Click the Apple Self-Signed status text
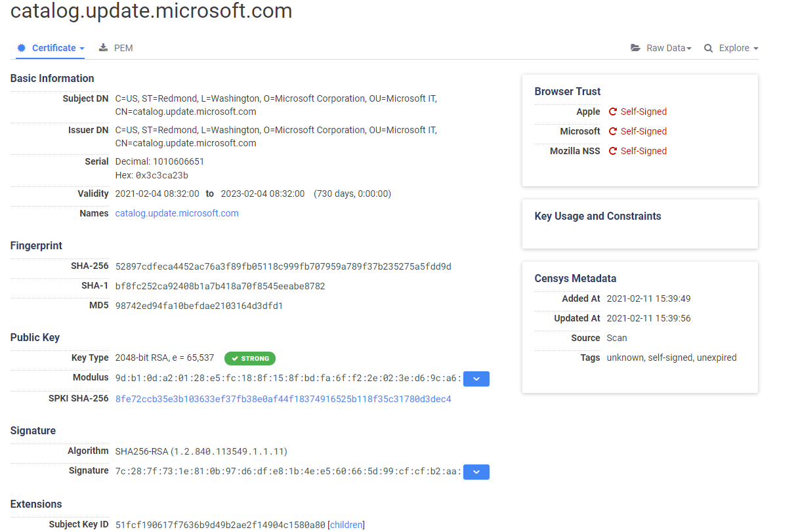 pos(644,112)
